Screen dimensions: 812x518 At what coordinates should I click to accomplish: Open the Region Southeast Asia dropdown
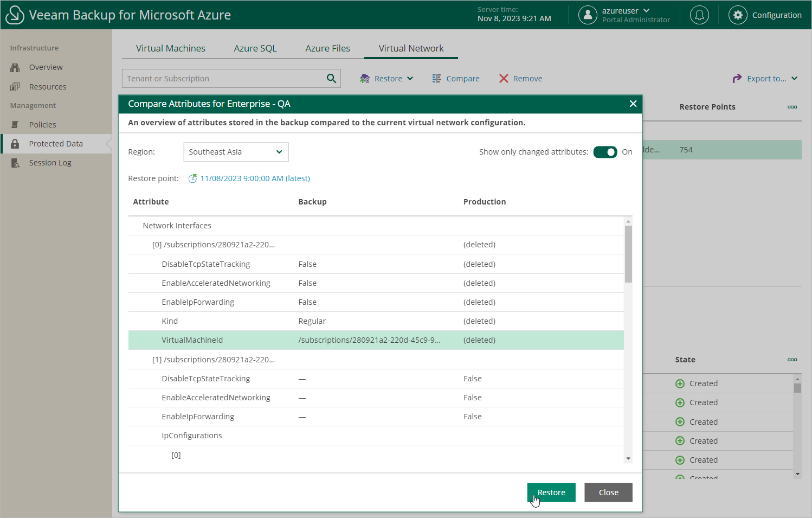pyautogui.click(x=236, y=152)
